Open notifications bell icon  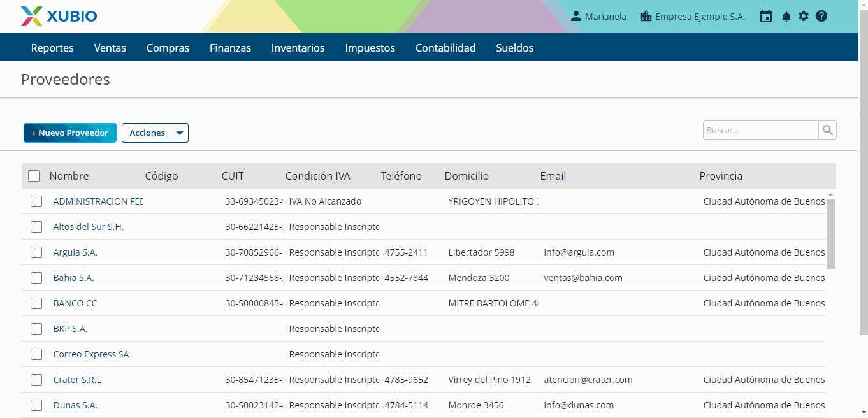tap(786, 17)
